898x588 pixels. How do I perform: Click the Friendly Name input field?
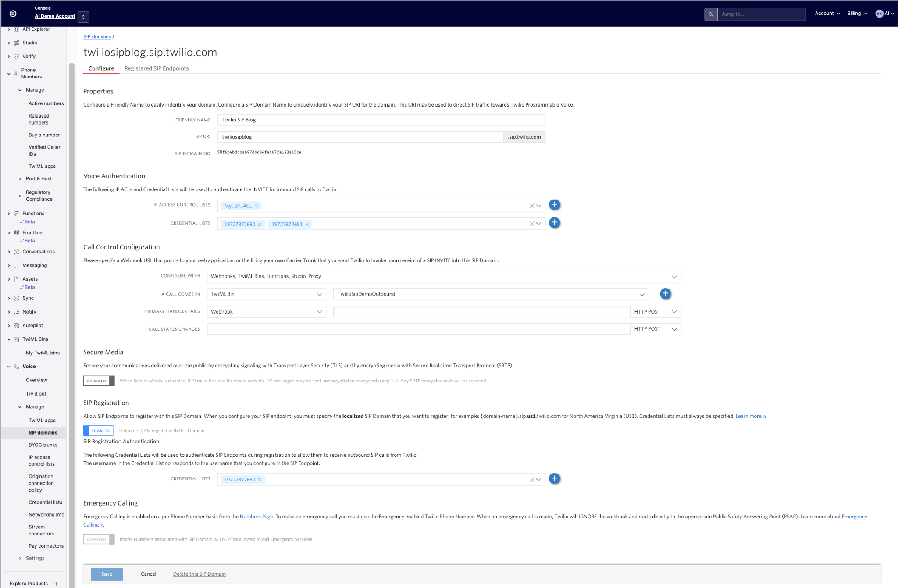tap(381, 120)
